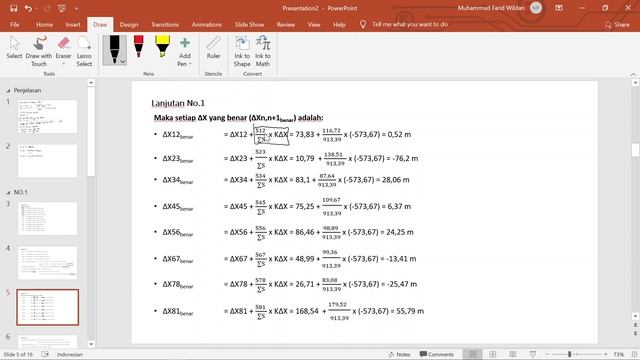Image resolution: width=640 pixels, height=360 pixels.
Task: Click the slide editor scroll up arrow
Action: coord(635,83)
